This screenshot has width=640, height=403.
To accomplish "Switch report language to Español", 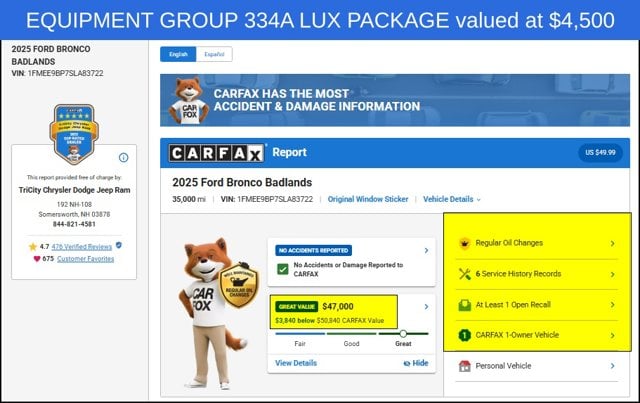I will click(214, 54).
